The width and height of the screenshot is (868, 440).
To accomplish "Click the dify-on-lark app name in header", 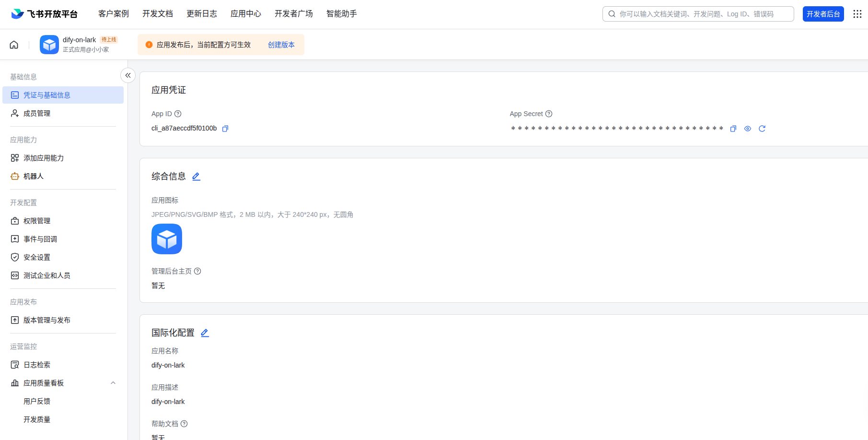I will coord(79,40).
